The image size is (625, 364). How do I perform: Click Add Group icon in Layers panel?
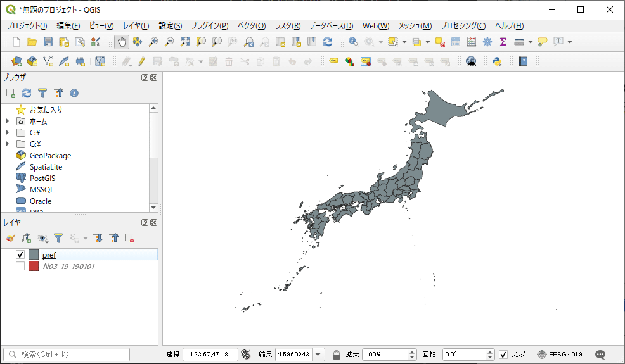tap(27, 238)
